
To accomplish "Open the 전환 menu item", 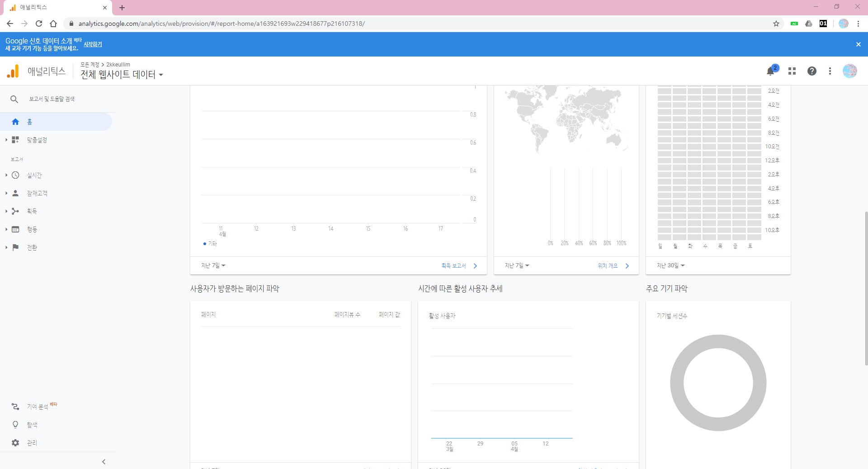I will coord(32,247).
